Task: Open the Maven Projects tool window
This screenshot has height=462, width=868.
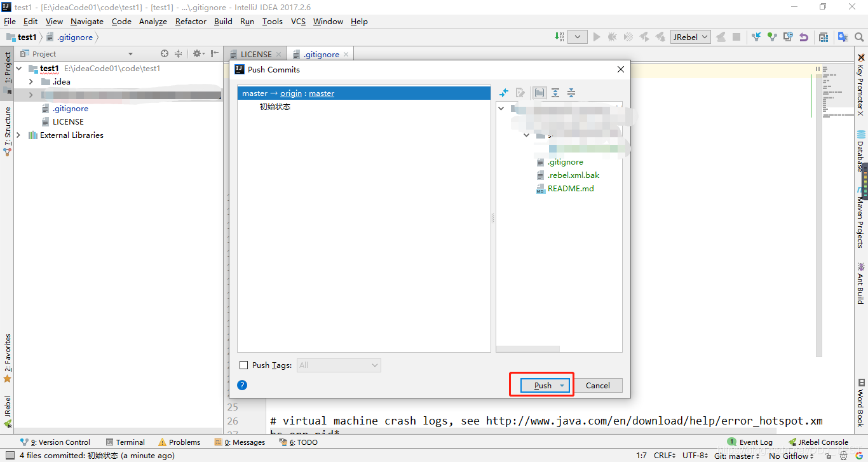Action: click(x=861, y=218)
